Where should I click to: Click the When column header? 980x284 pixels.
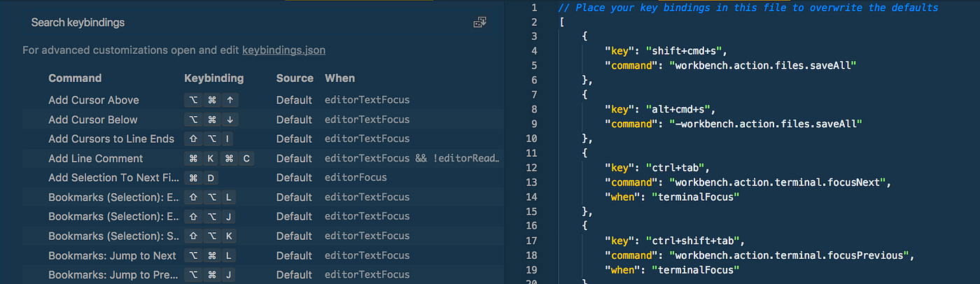click(x=339, y=78)
